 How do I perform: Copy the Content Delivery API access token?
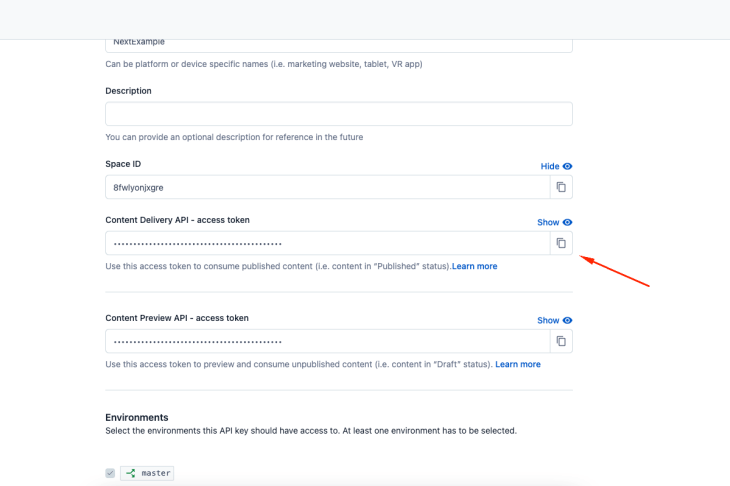(561, 243)
